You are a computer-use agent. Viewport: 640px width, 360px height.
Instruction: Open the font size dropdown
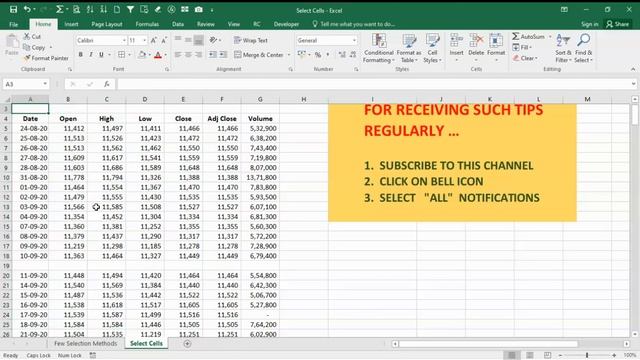click(144, 40)
